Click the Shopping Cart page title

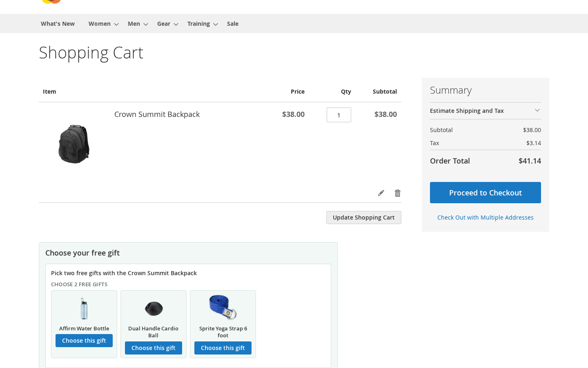click(x=91, y=53)
